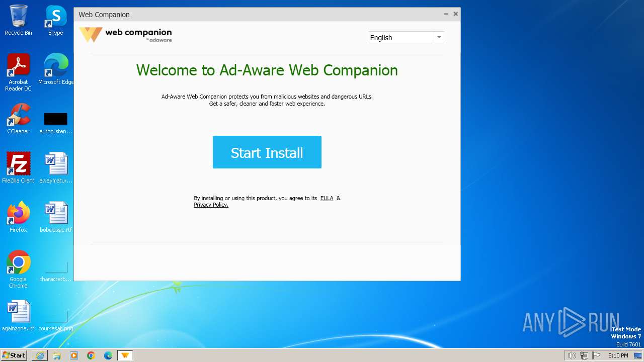Click the Welcome to Ad-Aware Web Companion heading
This screenshot has width=644, height=362.
pos(267,70)
